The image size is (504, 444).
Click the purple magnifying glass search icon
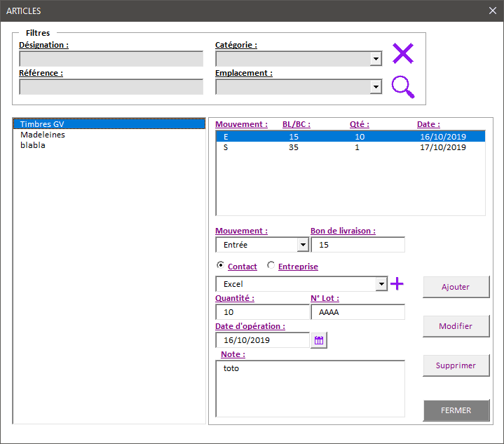[402, 86]
